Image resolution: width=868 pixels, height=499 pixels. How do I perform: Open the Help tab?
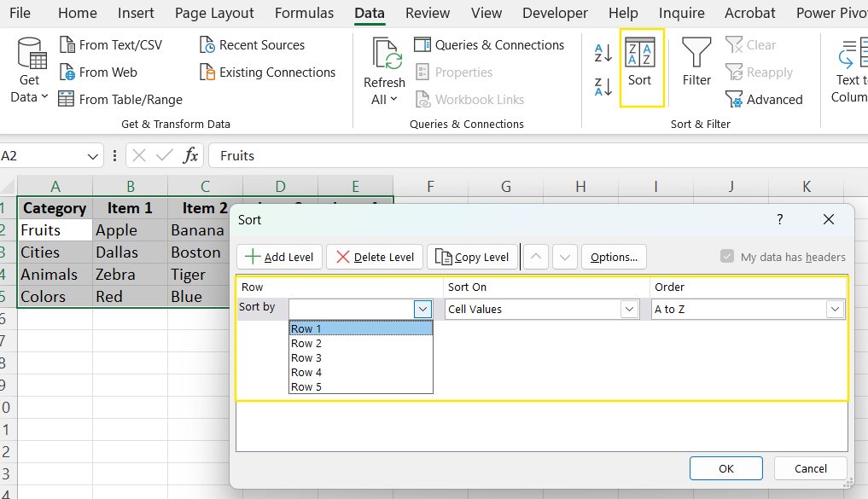pos(623,13)
